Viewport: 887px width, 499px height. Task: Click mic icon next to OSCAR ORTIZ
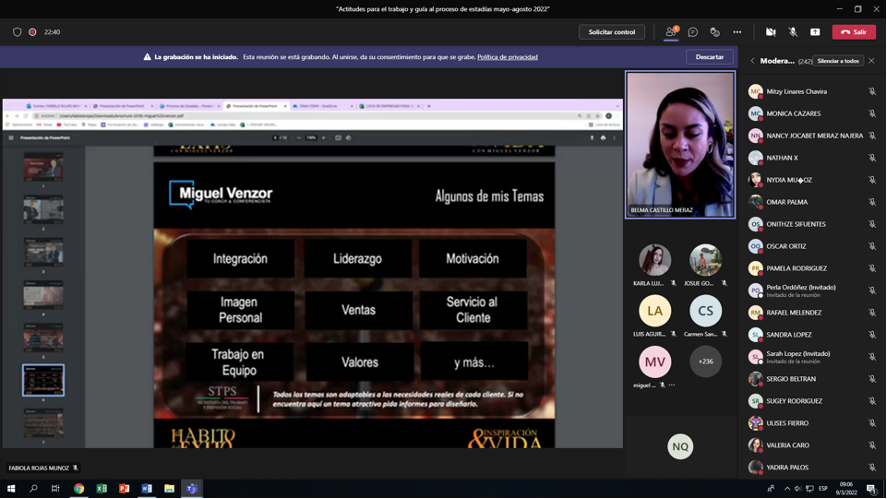click(x=872, y=246)
